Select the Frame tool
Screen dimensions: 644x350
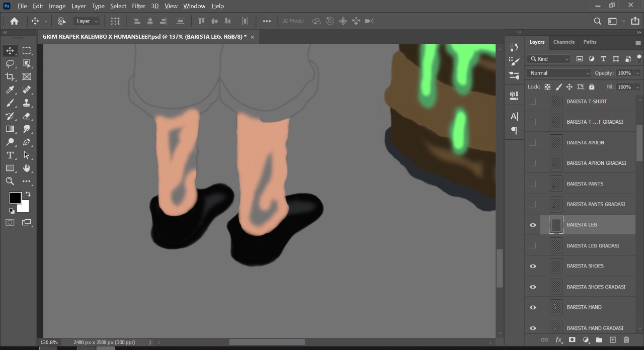[27, 77]
